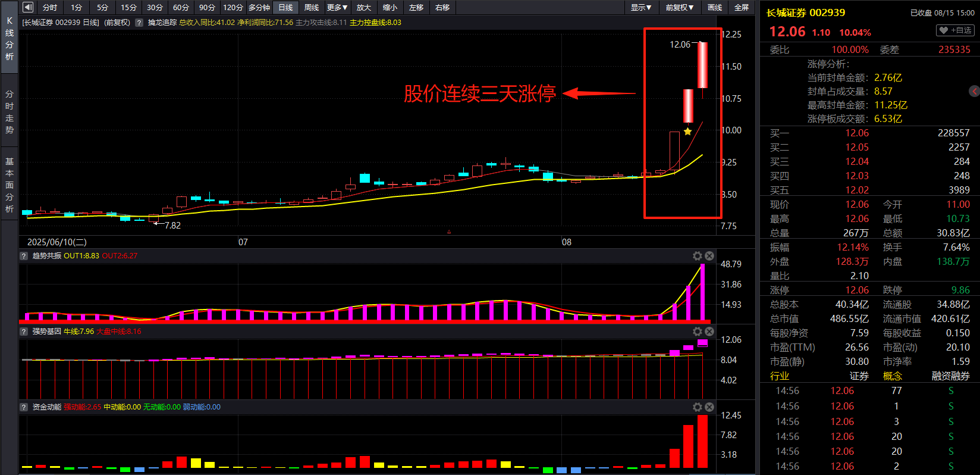980x475 pixels.
Task: Click the yellow star marker on chart
Action: (688, 132)
